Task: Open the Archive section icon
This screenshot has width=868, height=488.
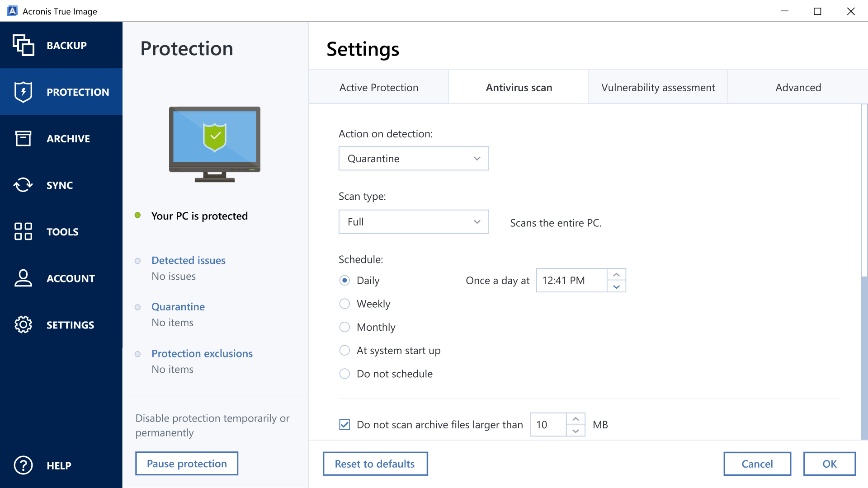Action: coord(23,138)
